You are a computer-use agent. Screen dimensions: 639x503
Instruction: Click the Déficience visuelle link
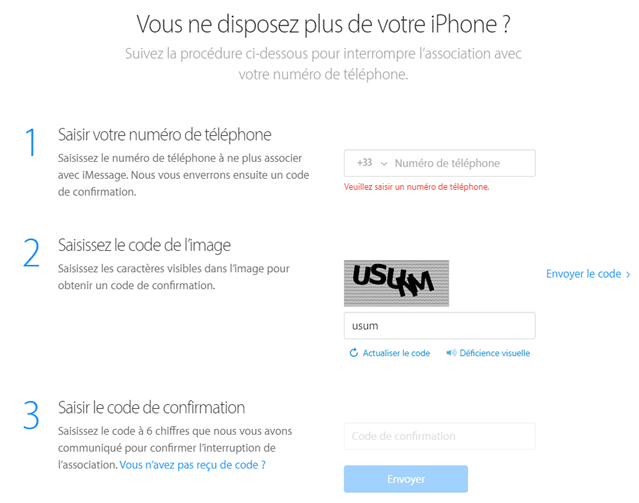[495, 353]
